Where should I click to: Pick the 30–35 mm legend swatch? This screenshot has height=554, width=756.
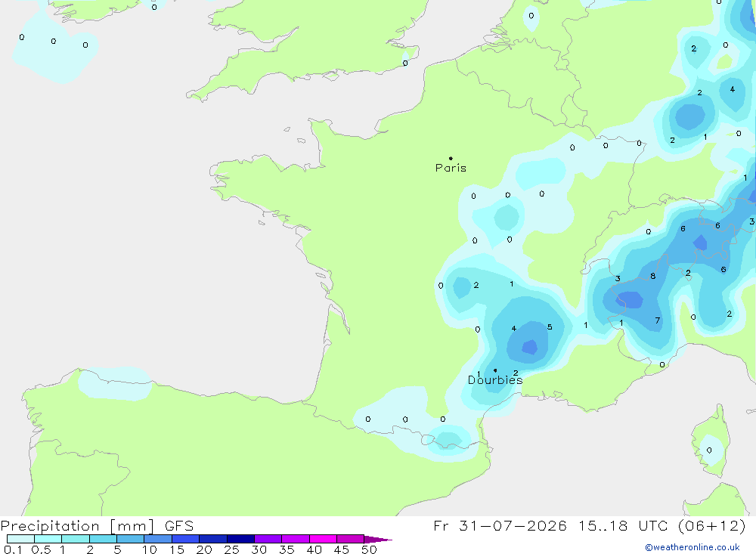pyautogui.click(x=268, y=539)
